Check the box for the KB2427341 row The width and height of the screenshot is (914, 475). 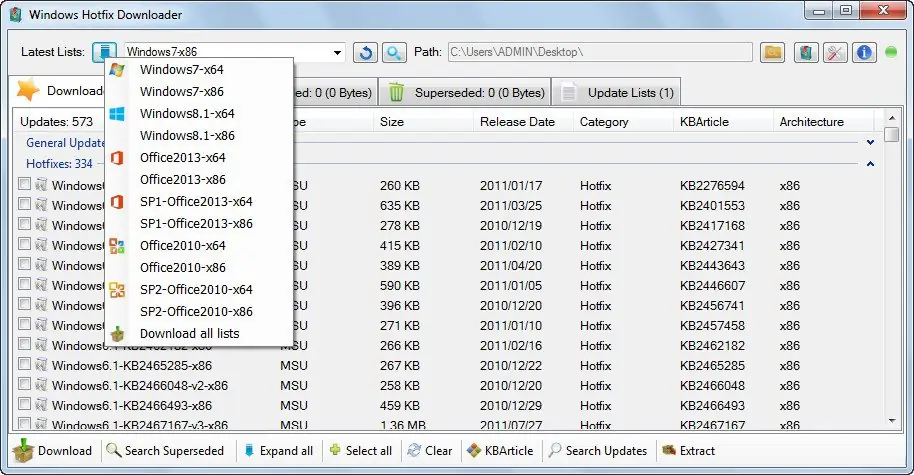(24, 244)
